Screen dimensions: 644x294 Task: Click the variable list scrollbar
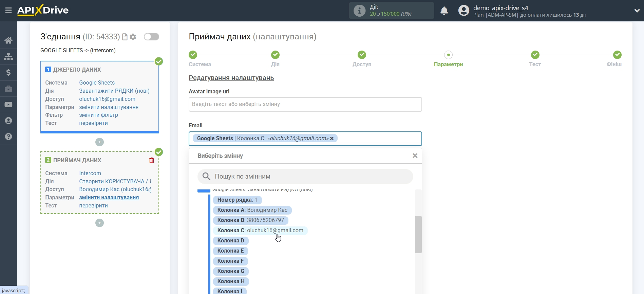(x=418, y=235)
